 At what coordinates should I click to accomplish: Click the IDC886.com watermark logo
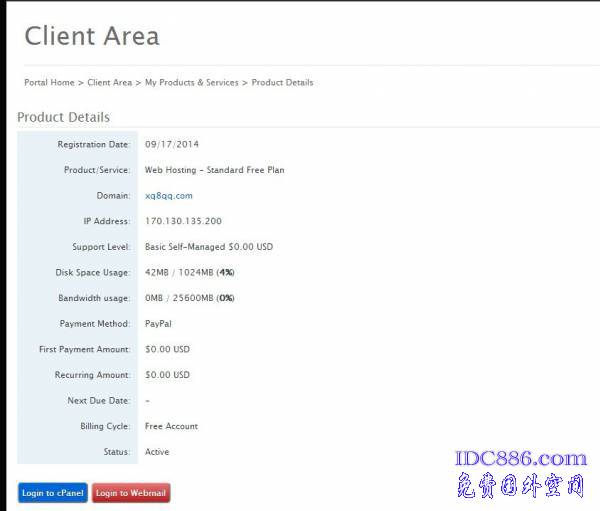pyautogui.click(x=520, y=459)
